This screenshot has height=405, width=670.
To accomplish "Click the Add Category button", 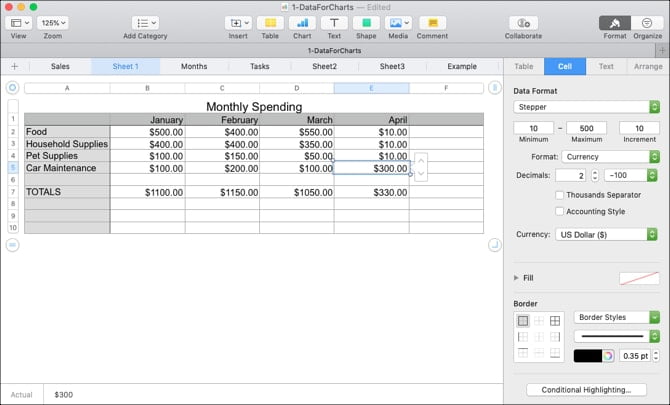I will (x=145, y=22).
